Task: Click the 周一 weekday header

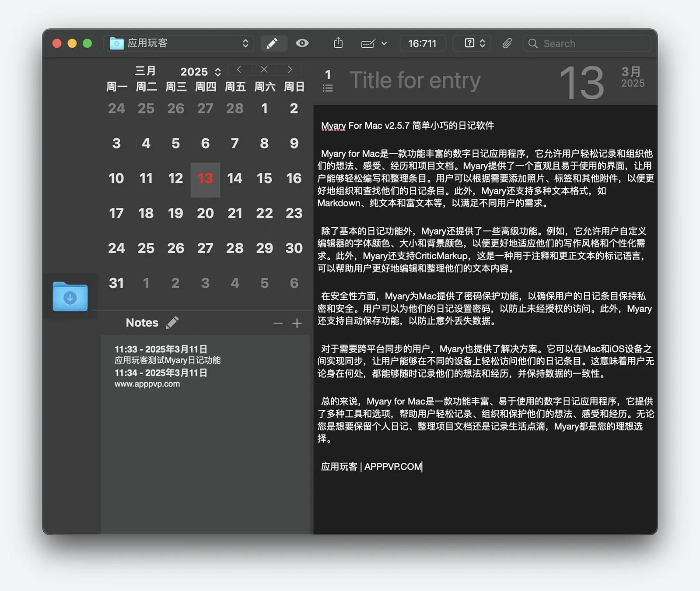Action: tap(116, 87)
